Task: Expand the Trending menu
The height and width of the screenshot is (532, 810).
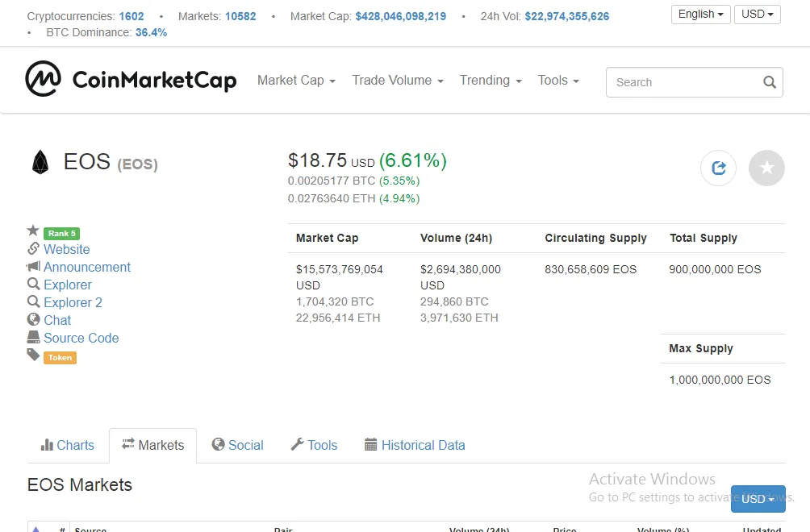Action: [491, 81]
